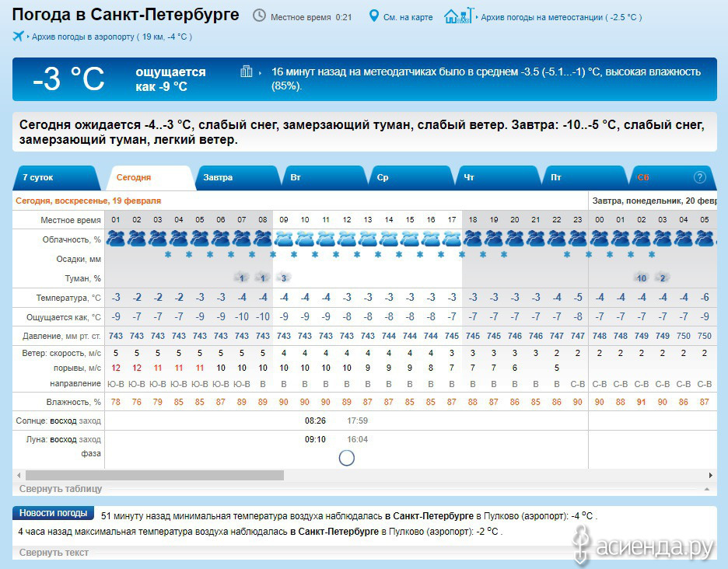Click the cloud icon under hour 12
The image size is (728, 569).
click(x=347, y=239)
